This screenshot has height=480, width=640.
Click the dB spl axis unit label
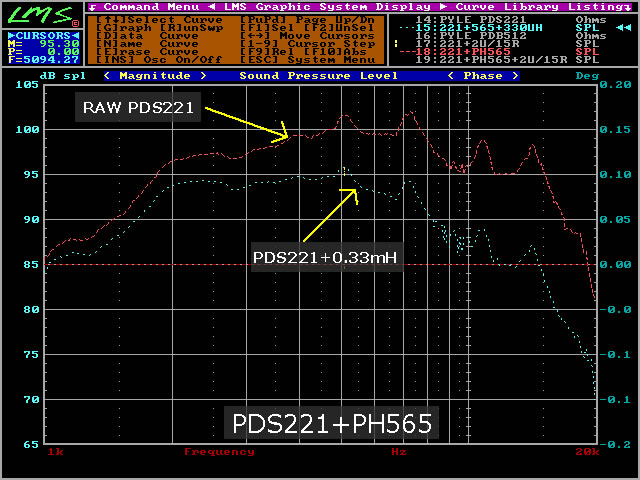(63, 76)
